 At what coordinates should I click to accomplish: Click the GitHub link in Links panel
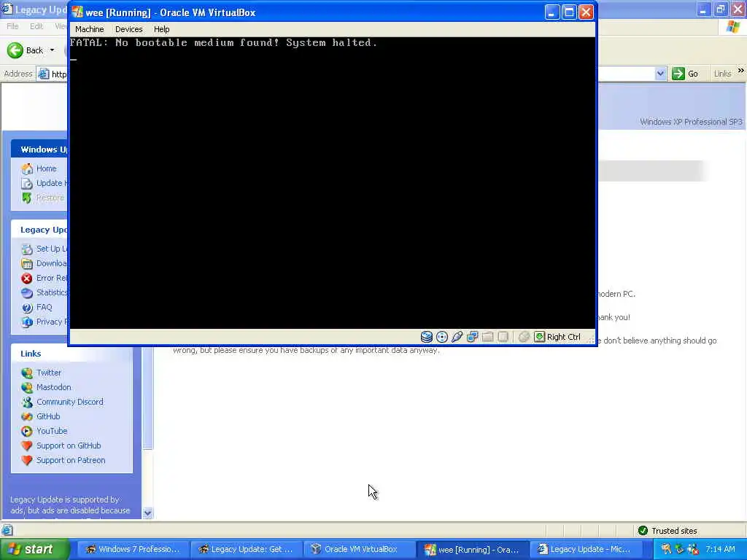[x=48, y=416]
